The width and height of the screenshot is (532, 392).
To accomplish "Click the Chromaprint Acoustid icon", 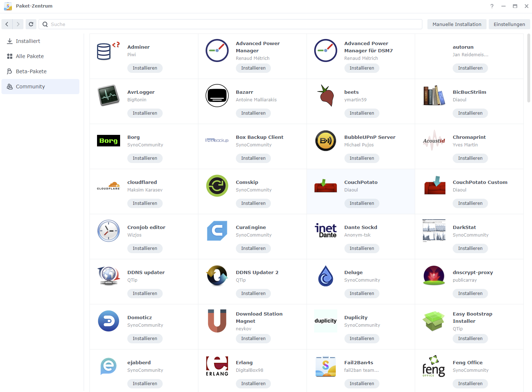I will [434, 141].
